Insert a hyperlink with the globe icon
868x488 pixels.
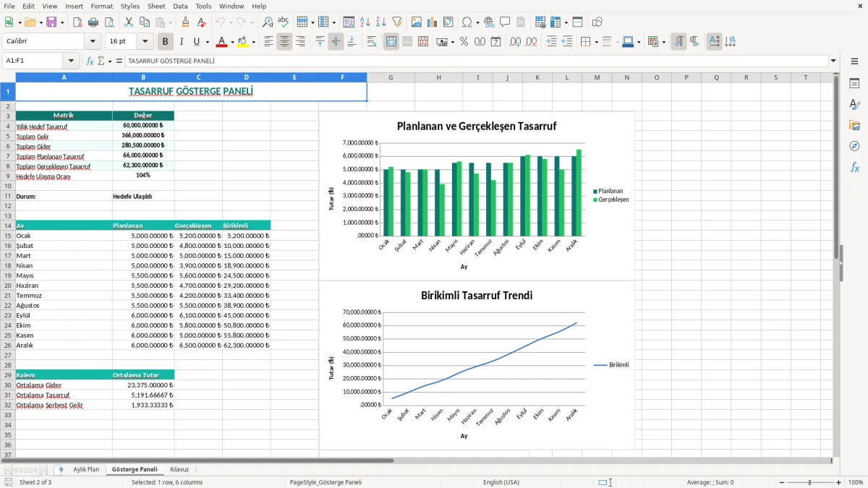tap(489, 22)
